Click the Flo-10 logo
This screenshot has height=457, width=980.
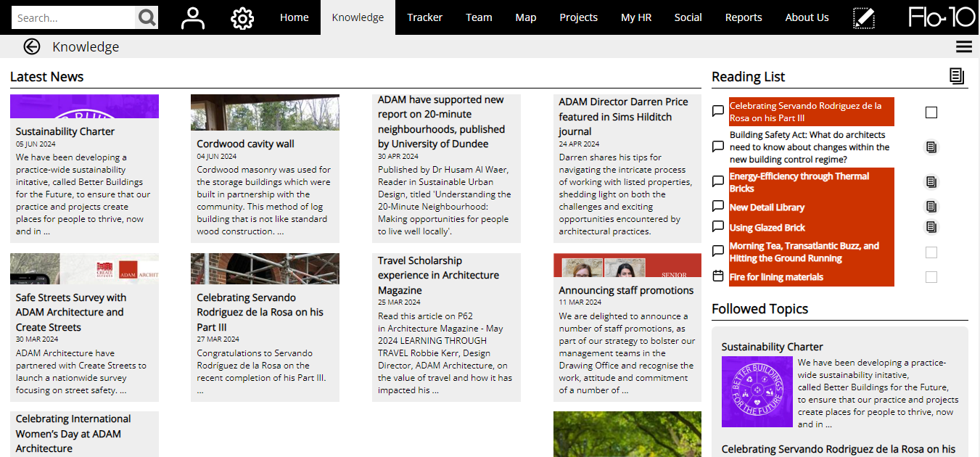(942, 17)
